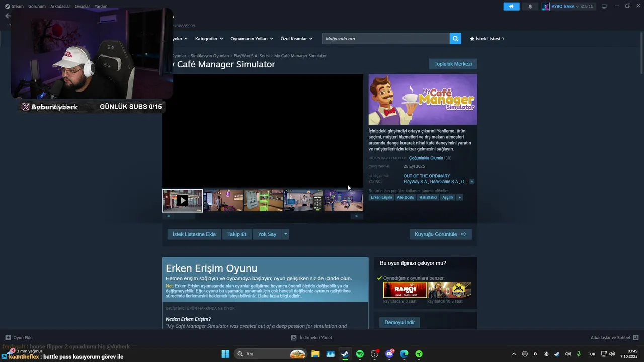The image size is (644, 362).
Task: Click the play icon on the trailer thumbnail
Action: 182,201
